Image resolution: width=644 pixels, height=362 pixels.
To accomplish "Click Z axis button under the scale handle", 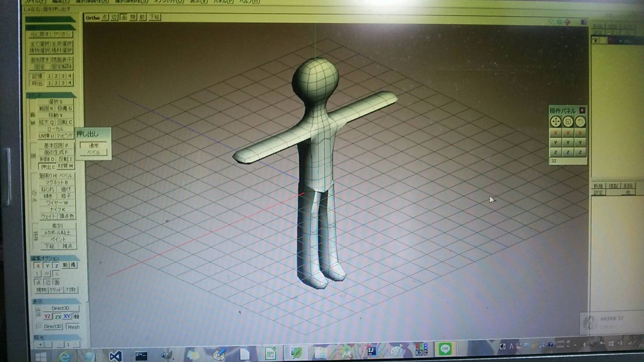I will pos(568,152).
